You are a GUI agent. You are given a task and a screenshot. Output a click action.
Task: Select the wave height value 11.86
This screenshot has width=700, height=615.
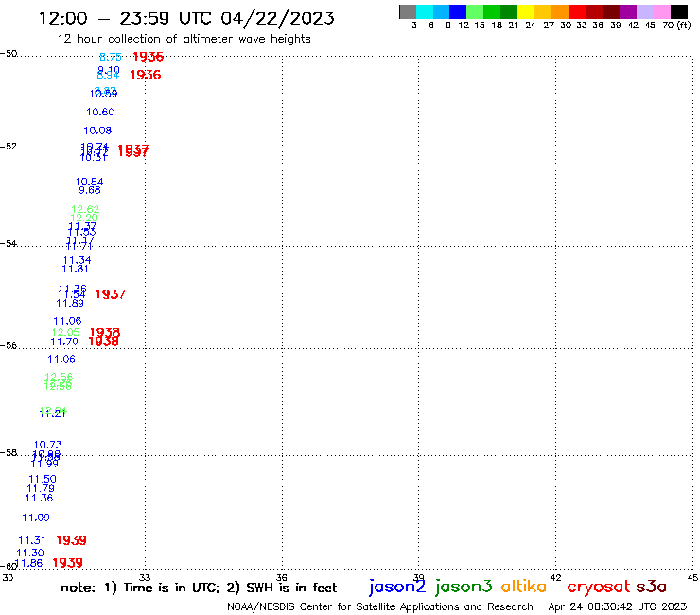click(x=28, y=563)
